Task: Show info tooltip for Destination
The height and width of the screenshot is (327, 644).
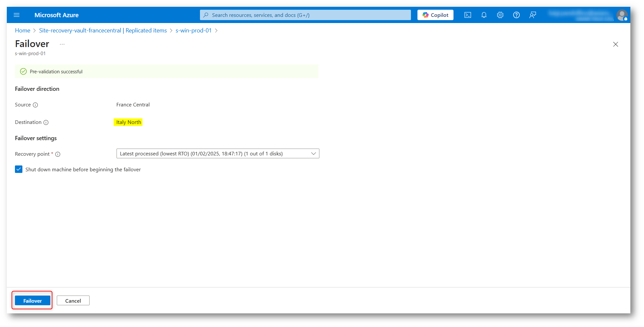Action: click(x=46, y=122)
